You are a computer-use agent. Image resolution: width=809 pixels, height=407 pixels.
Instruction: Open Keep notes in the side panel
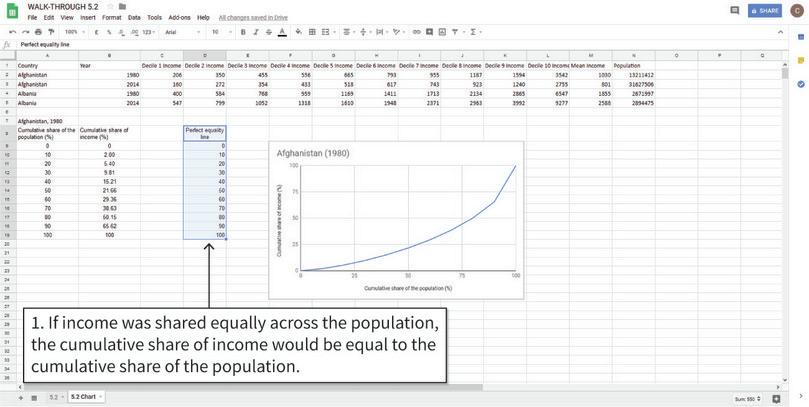(x=801, y=60)
